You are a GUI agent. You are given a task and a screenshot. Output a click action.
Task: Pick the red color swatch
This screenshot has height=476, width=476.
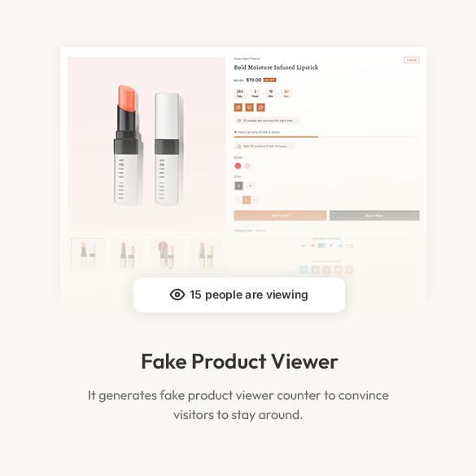(238, 166)
